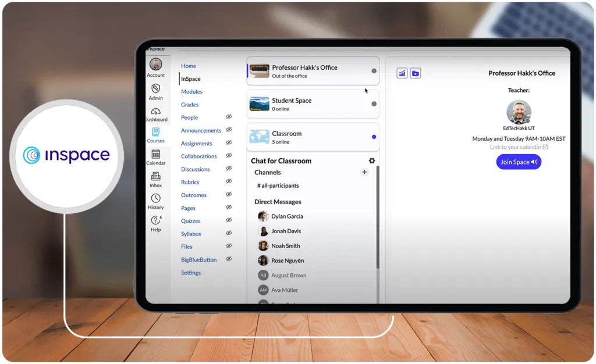Toggle visibility eye next to Quizzes

[229, 220]
